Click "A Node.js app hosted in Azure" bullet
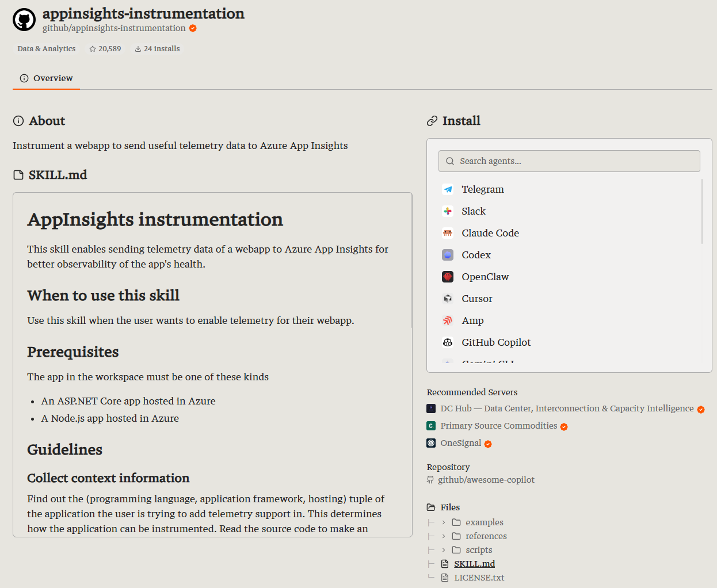The width and height of the screenshot is (717, 588). 110,418
